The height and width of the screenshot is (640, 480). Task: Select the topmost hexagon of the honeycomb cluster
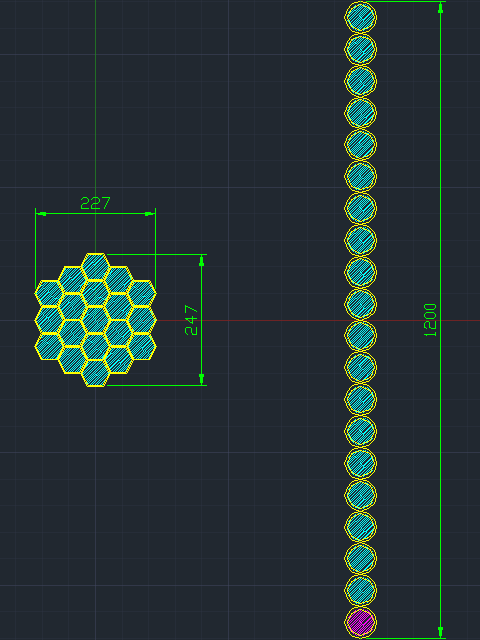coord(95,267)
